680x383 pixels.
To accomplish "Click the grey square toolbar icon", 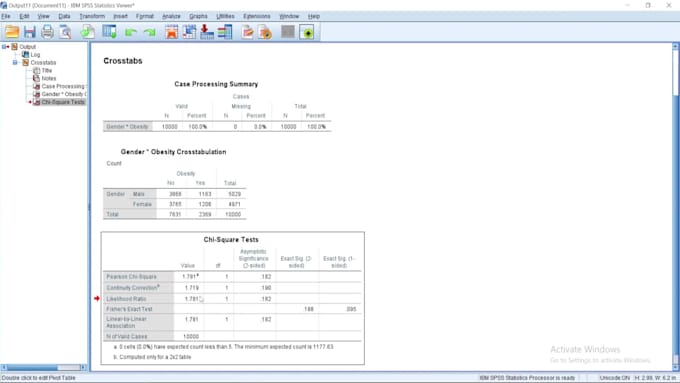I will 288,32.
